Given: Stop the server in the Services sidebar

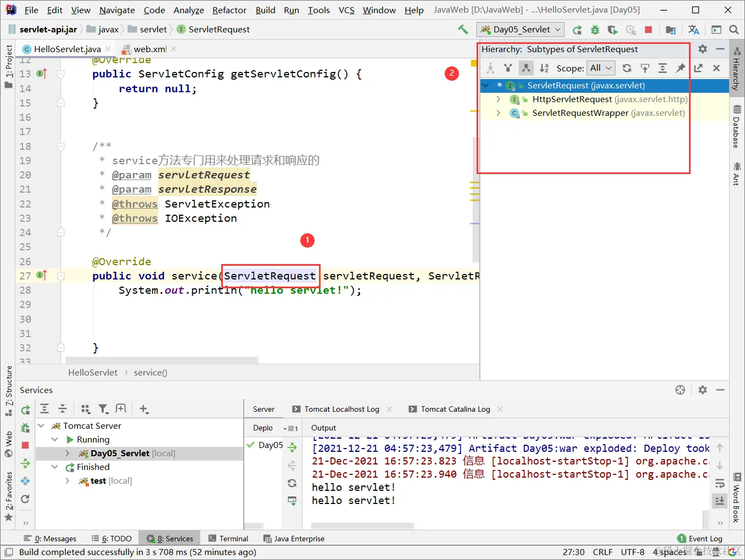Looking at the screenshot, I should pyautogui.click(x=25, y=445).
